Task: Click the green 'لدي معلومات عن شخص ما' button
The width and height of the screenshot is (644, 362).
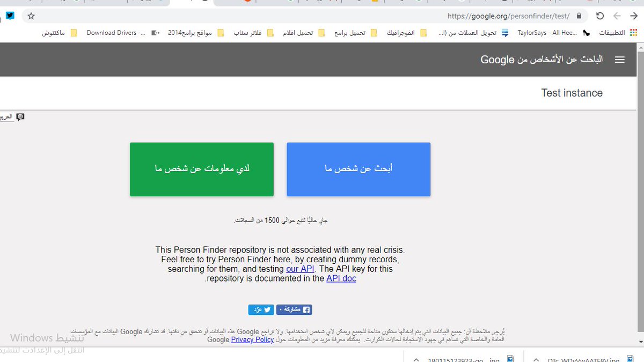Action: point(202,169)
